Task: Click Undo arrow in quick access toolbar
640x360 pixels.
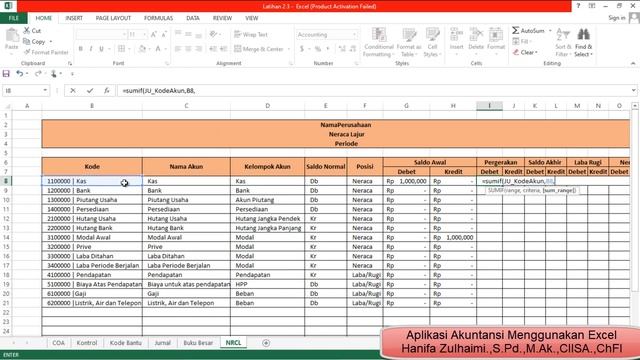Action: pyautogui.click(x=19, y=74)
